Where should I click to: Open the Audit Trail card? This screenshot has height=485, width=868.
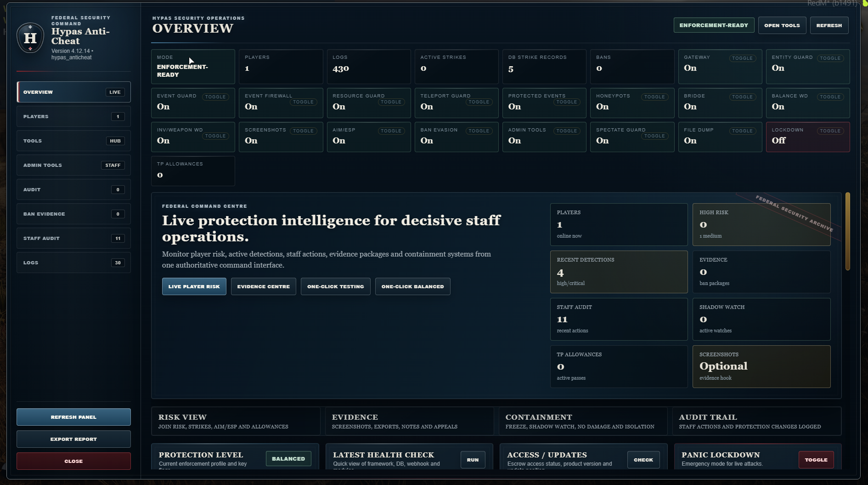click(756, 421)
